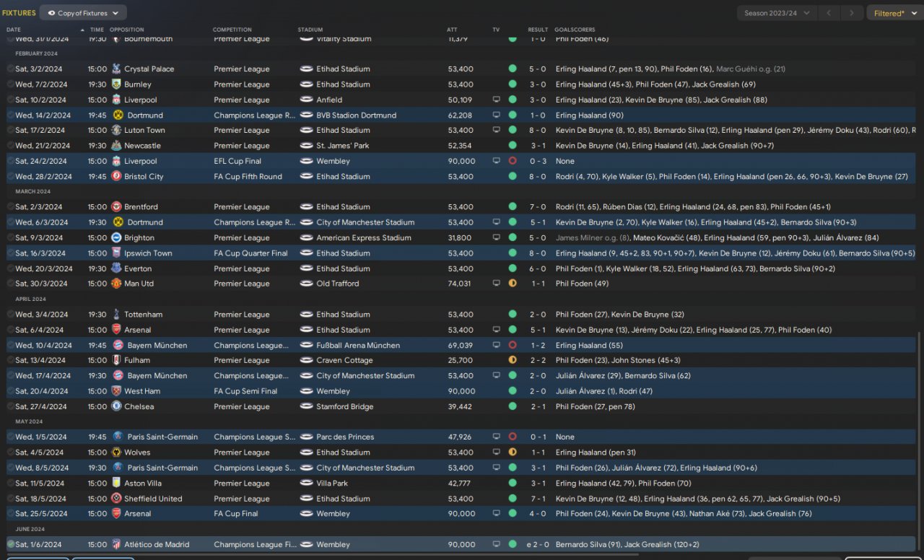Click the green win indicator on Luton Town row

click(513, 131)
